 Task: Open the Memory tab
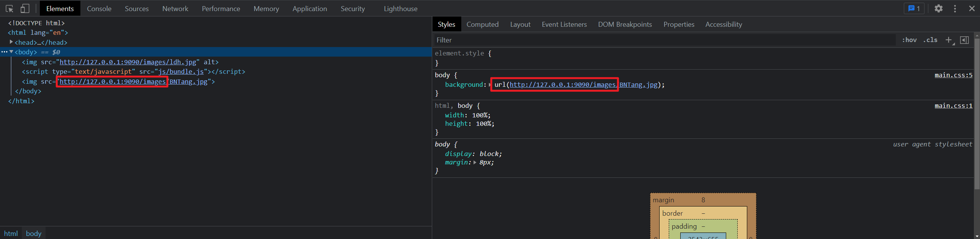tap(266, 8)
